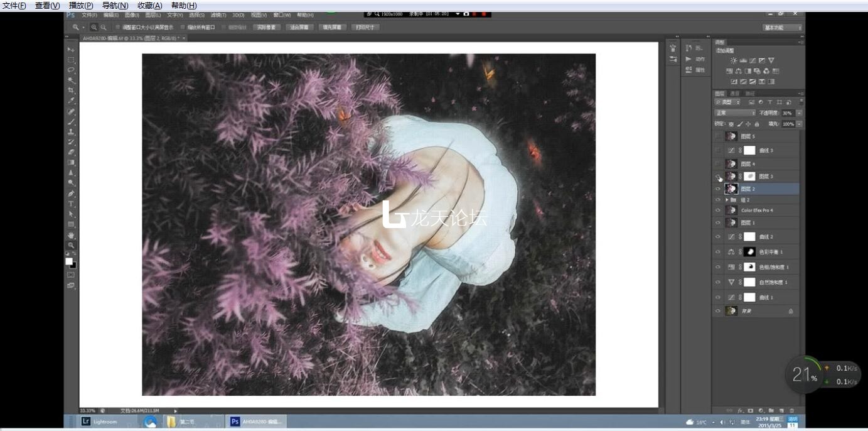The height and width of the screenshot is (431, 868).
Task: Select the Lasso tool
Action: [71, 70]
